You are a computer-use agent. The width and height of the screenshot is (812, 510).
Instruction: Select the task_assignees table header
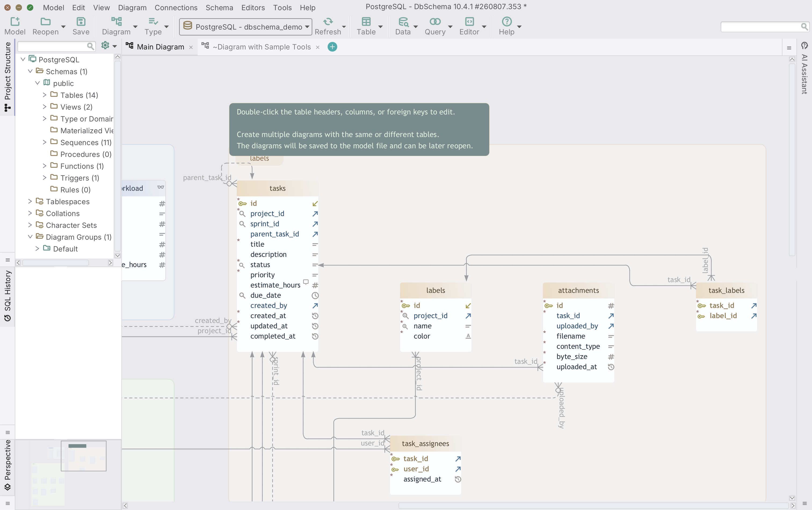click(x=425, y=444)
